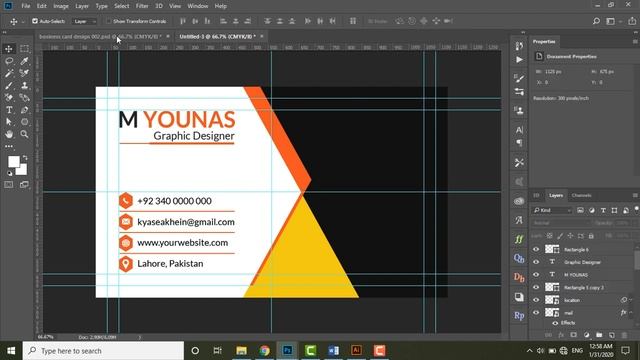Open the Search icon in options bar

(x=596, y=21)
